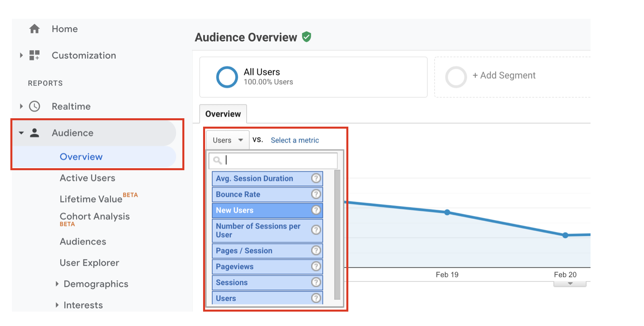Click the All Users segment circle
This screenshot has height=326, width=644.
coord(227,77)
